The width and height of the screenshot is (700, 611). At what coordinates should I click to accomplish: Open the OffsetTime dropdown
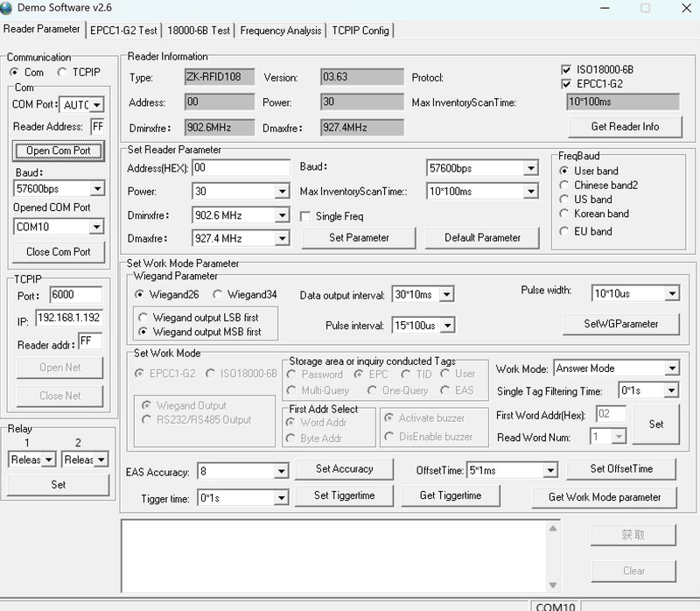click(x=550, y=470)
